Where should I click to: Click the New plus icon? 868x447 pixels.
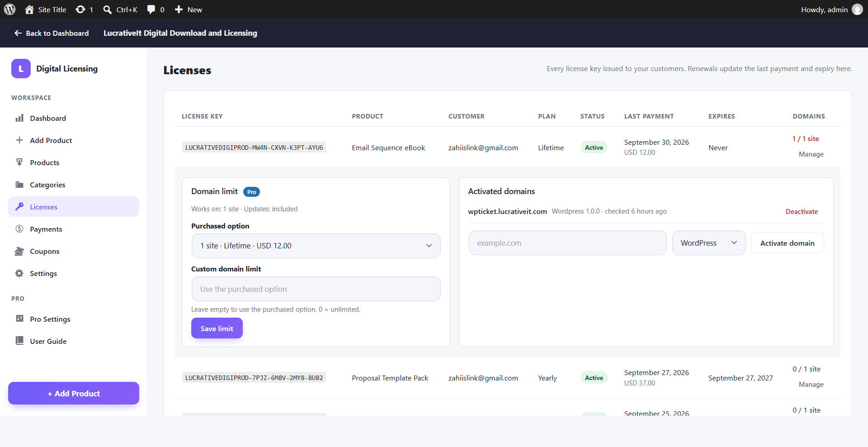pyautogui.click(x=179, y=10)
